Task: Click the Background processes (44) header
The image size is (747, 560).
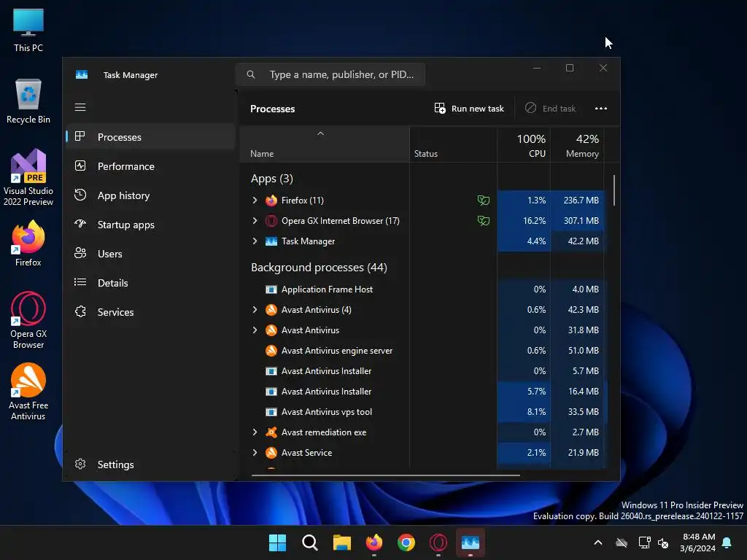Action: [319, 268]
